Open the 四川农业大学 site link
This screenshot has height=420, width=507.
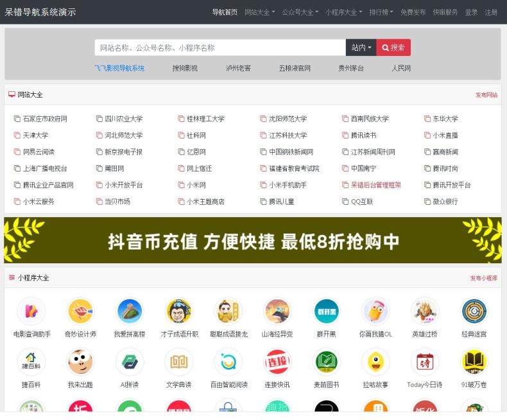click(x=123, y=119)
